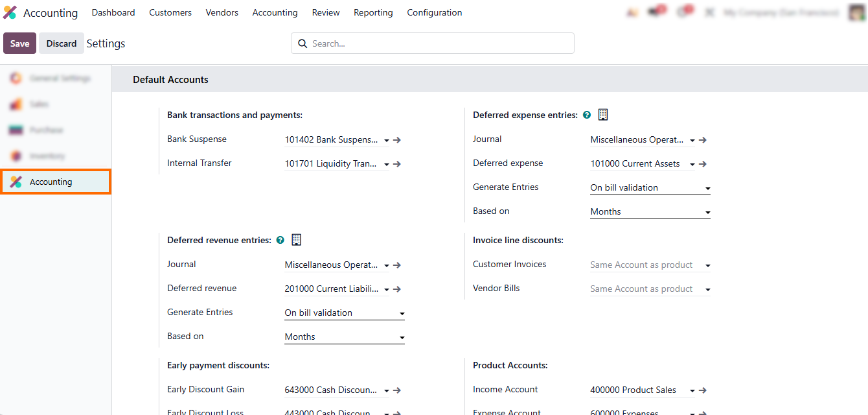868x415 pixels.
Task: Open the Configuration menu
Action: [x=434, y=13]
